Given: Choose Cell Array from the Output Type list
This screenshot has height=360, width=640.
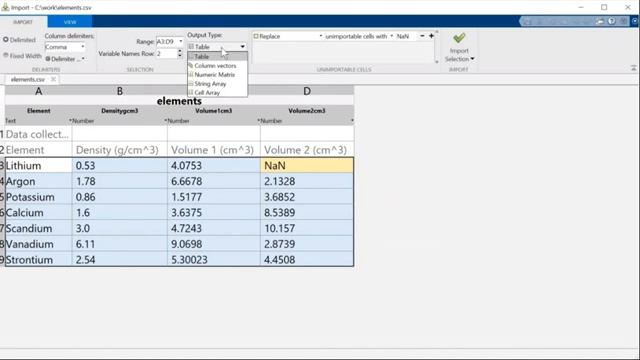Looking at the screenshot, I should (x=218, y=93).
